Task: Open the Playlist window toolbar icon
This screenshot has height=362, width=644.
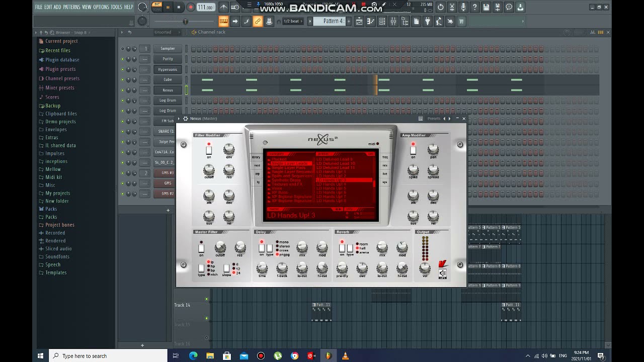Action: tap(359, 21)
